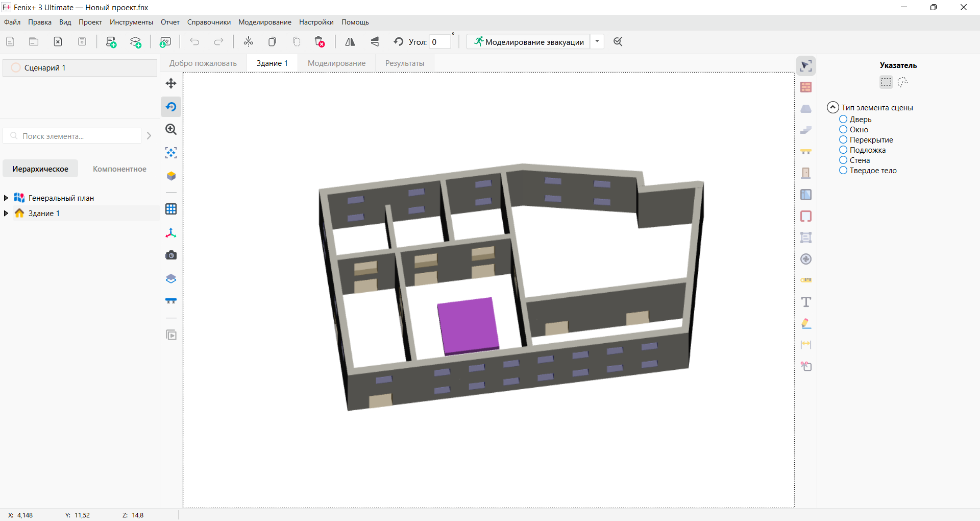Select the Окно radio button

click(x=843, y=129)
